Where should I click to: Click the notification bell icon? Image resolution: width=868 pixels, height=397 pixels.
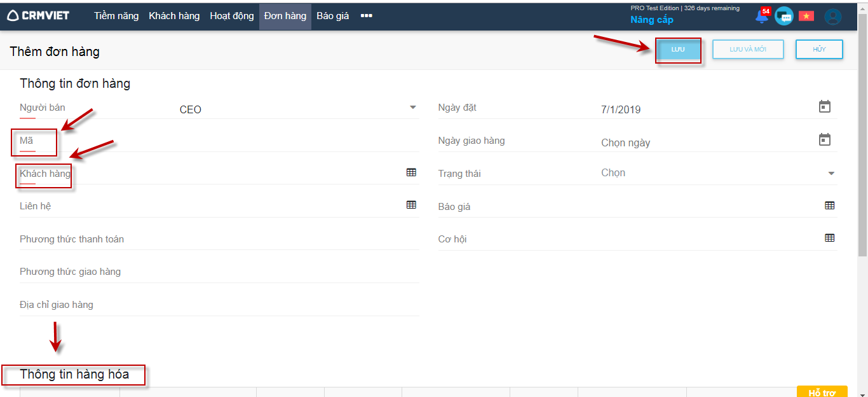click(761, 17)
